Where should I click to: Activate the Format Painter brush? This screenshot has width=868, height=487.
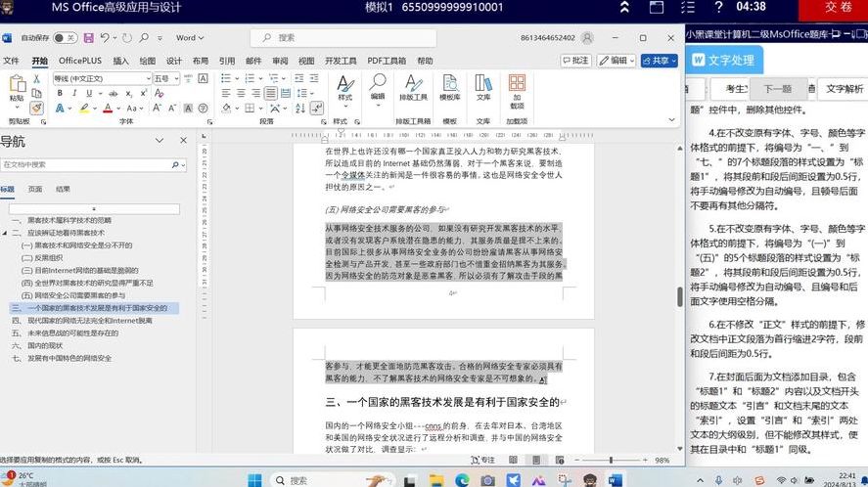[x=36, y=108]
